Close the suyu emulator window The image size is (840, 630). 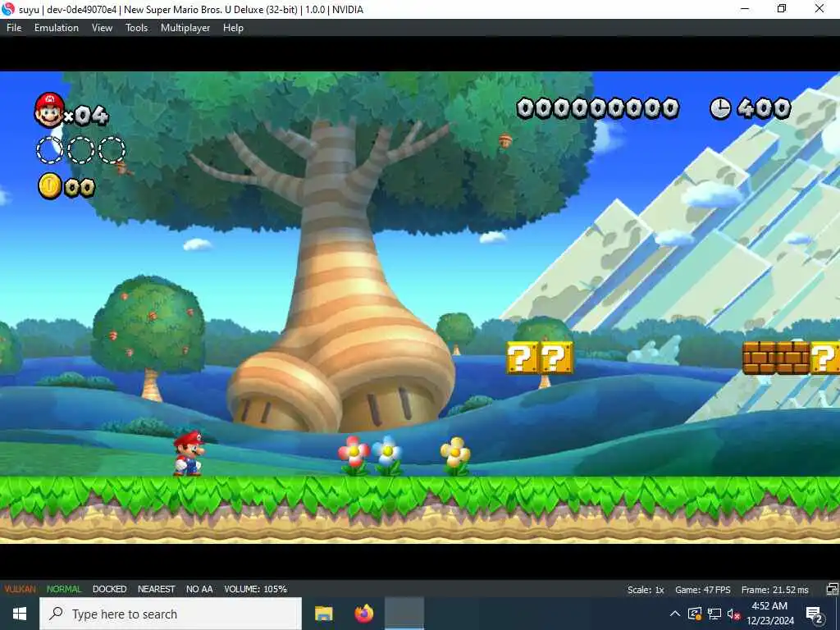(x=819, y=9)
